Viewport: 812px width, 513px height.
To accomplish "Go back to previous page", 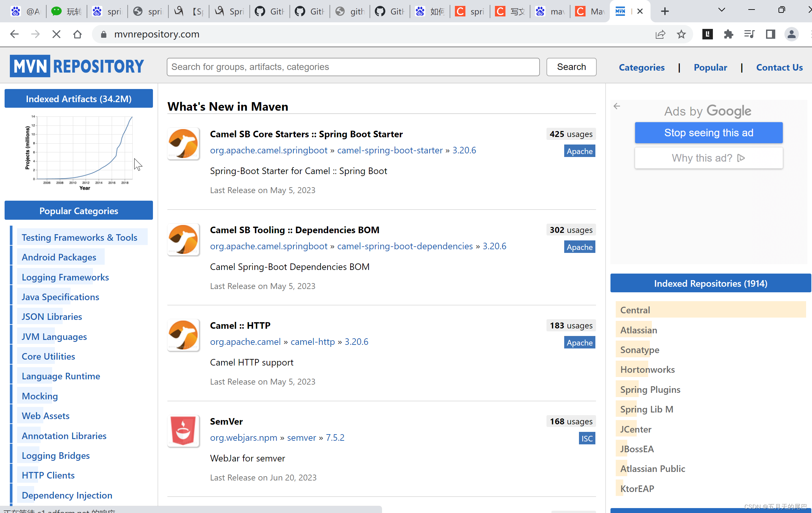I will pyautogui.click(x=14, y=34).
